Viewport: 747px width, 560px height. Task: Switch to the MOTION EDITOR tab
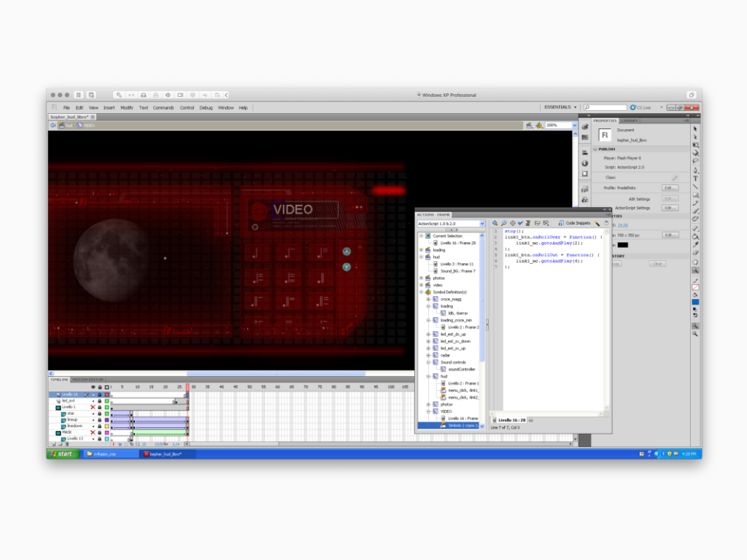[88, 379]
